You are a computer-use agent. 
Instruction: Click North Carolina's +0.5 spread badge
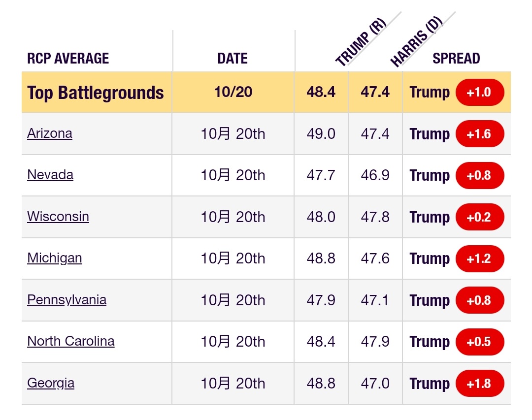coord(480,342)
